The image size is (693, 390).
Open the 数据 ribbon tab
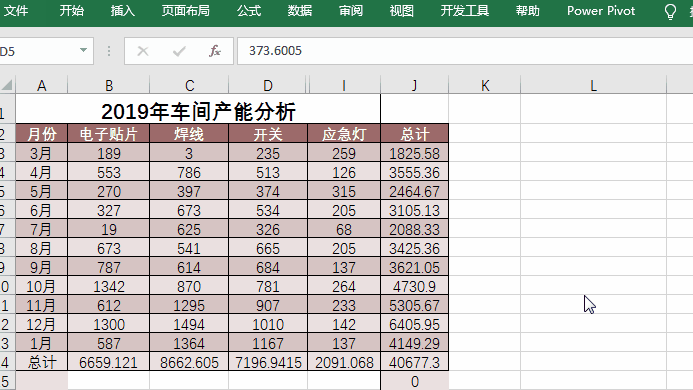[x=300, y=11]
